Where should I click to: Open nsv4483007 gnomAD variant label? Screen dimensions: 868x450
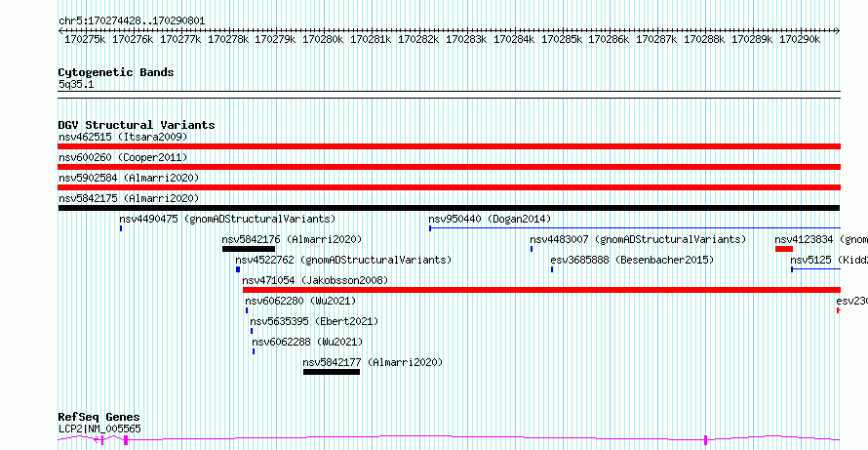pyautogui.click(x=638, y=239)
